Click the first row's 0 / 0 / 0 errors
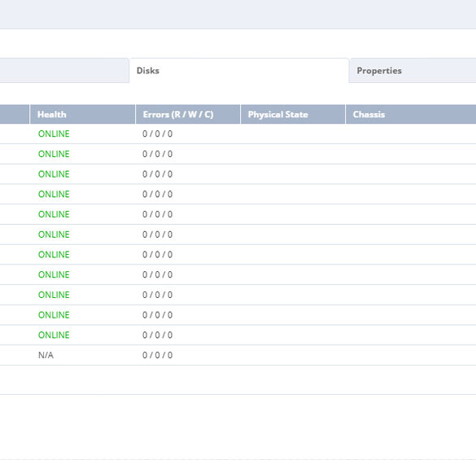The image size is (476, 460). point(158,134)
